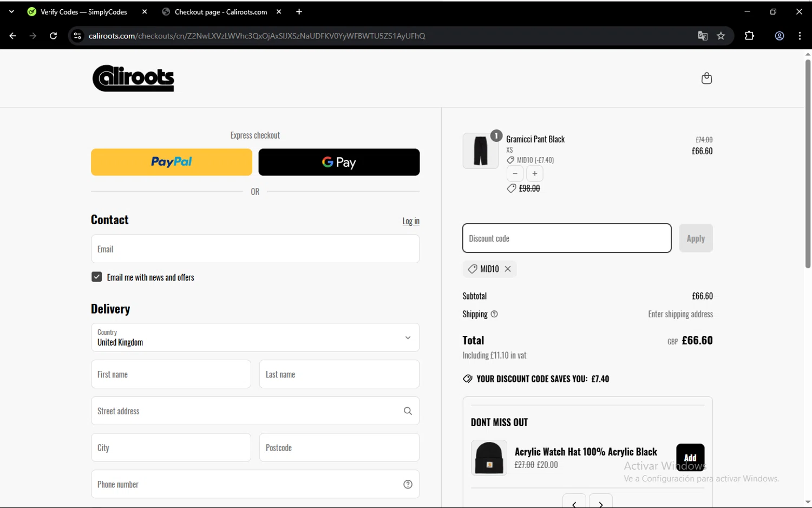Decrease Gramicci Pant quantity with minus button
The width and height of the screenshot is (812, 508).
tap(515, 174)
